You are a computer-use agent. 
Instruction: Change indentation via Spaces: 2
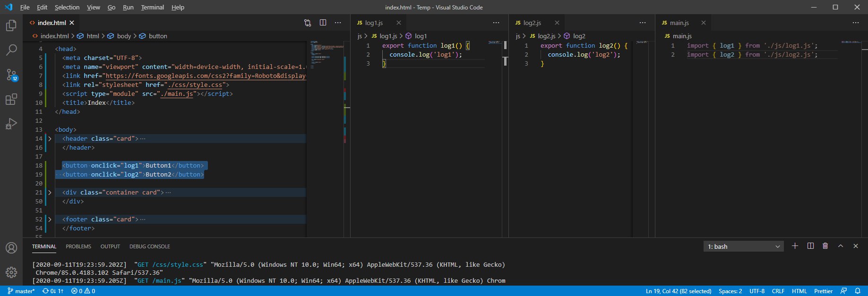click(730, 291)
